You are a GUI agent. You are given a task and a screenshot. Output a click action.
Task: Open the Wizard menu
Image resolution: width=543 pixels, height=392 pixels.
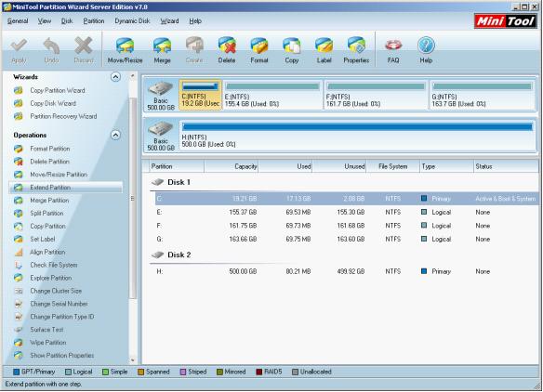click(169, 21)
